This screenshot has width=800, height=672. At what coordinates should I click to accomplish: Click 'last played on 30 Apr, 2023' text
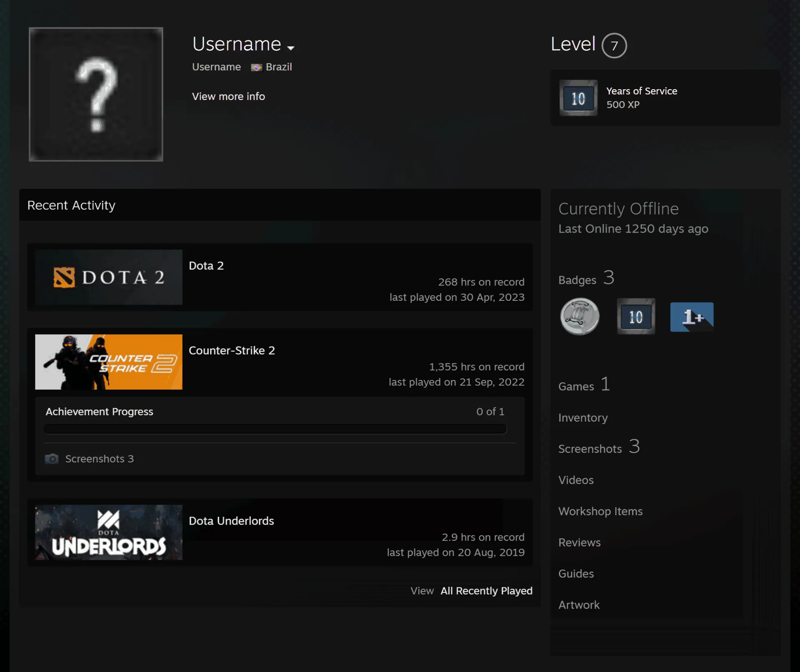(457, 297)
